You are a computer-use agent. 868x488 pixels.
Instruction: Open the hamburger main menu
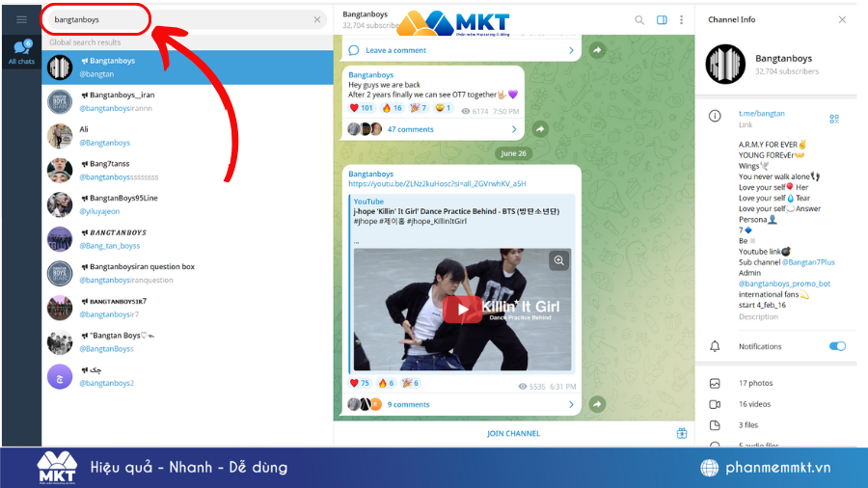tap(21, 20)
